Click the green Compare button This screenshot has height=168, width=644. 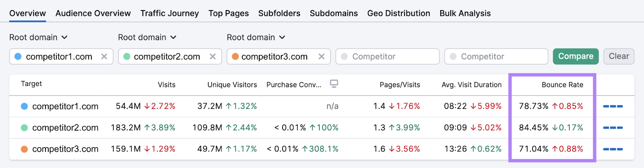[x=576, y=56]
